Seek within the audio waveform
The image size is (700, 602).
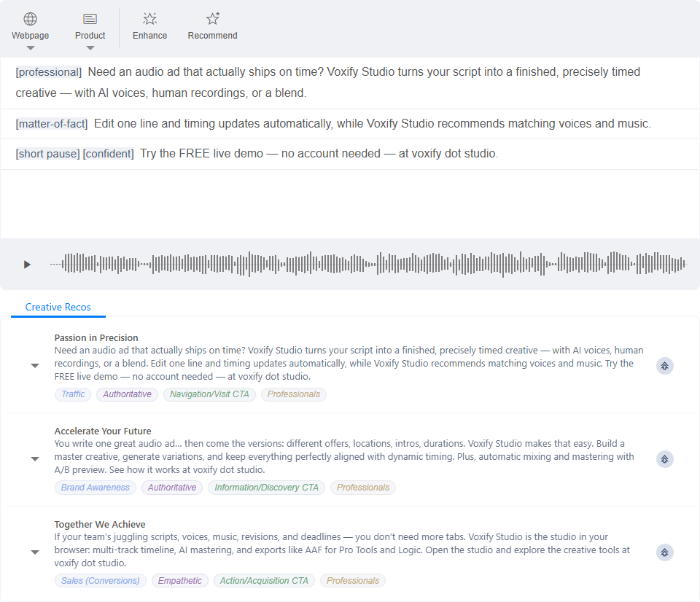(x=367, y=264)
